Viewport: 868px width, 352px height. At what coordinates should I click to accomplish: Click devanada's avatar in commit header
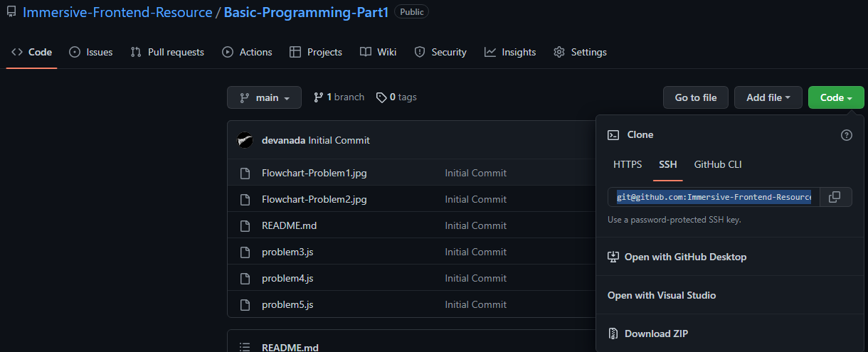(245, 140)
